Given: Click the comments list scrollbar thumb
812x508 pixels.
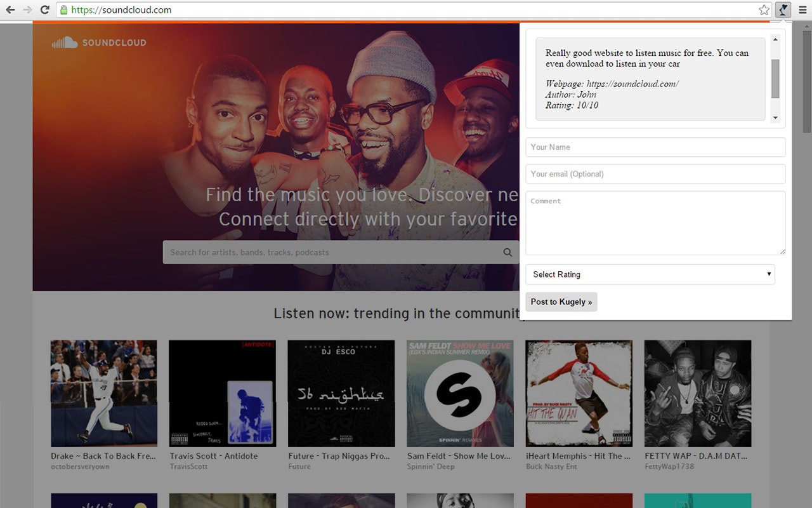Looking at the screenshot, I should tap(775, 79).
